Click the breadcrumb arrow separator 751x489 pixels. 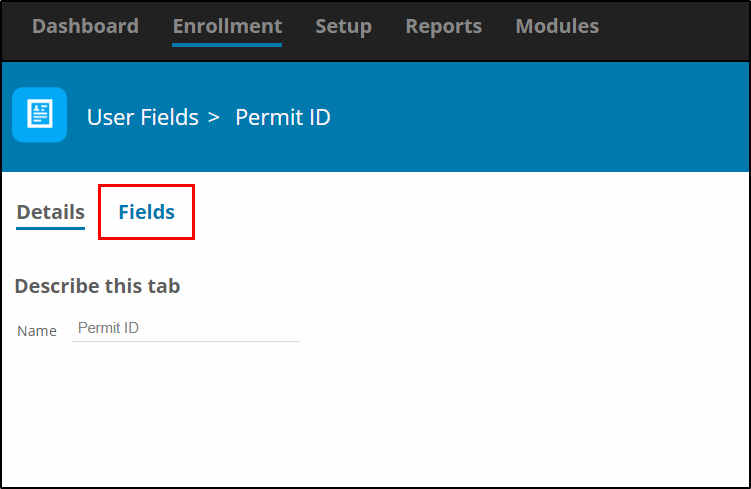214,117
